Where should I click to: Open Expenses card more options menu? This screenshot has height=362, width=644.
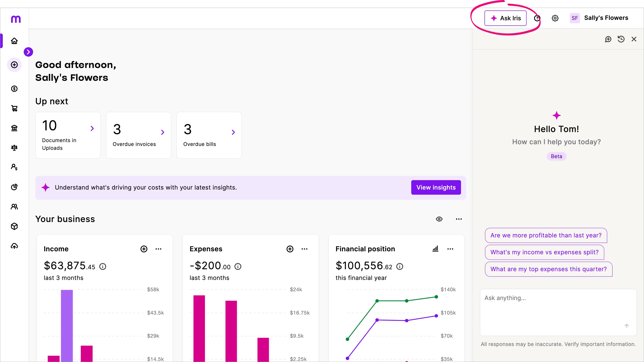304,249
